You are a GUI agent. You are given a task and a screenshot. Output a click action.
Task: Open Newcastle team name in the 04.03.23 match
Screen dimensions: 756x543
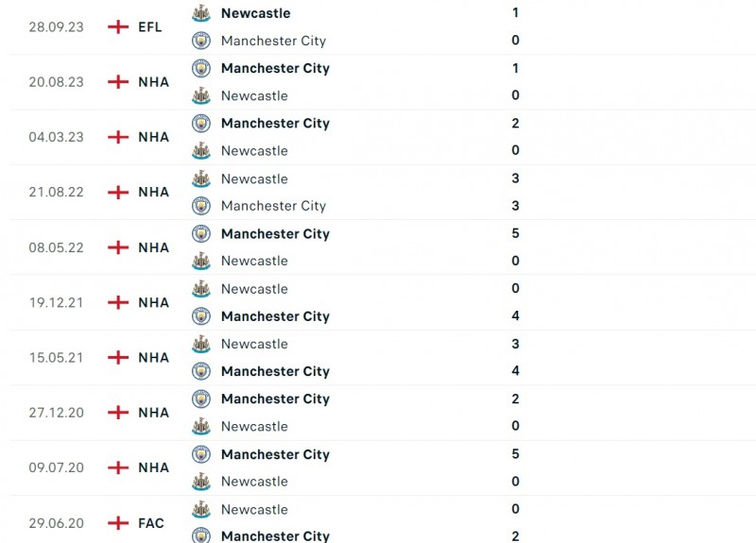click(254, 151)
